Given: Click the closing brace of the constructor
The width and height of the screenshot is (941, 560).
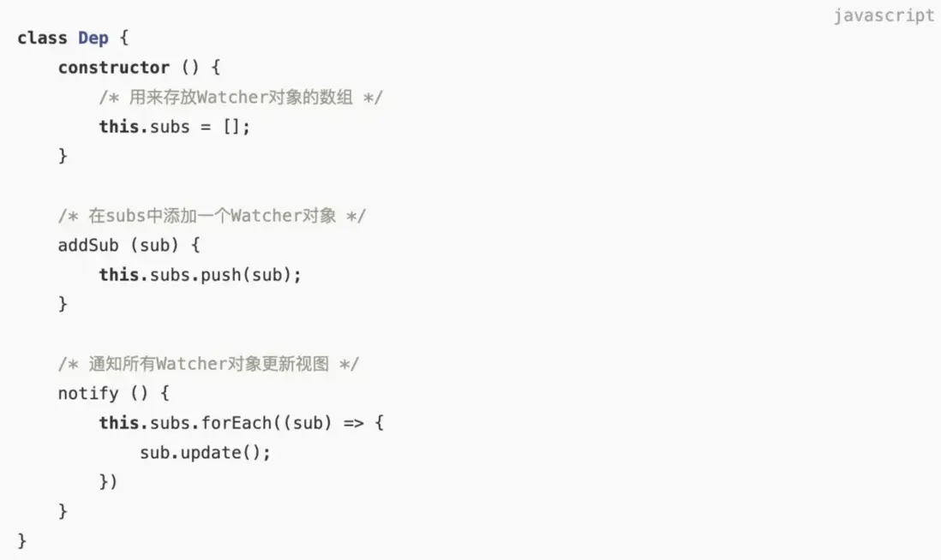Looking at the screenshot, I should [63, 157].
